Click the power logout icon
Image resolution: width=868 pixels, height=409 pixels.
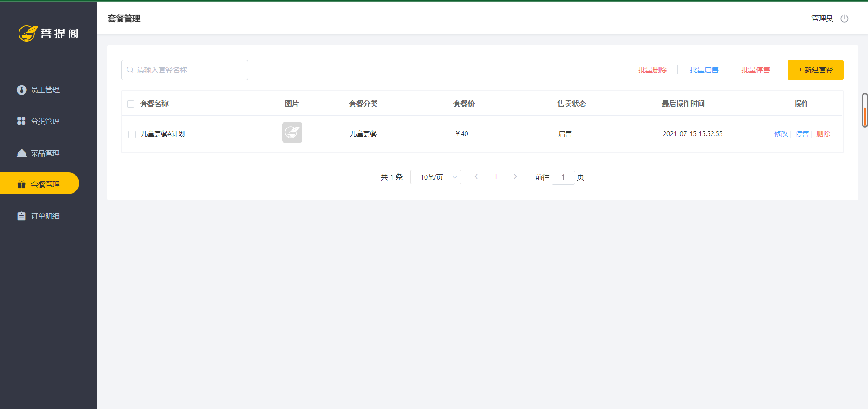point(844,19)
